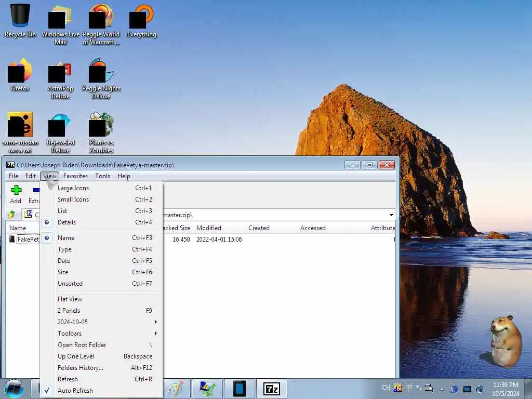532x399 pixels.
Task: Click the Chinese character IME tray icon
Action: 408,388
